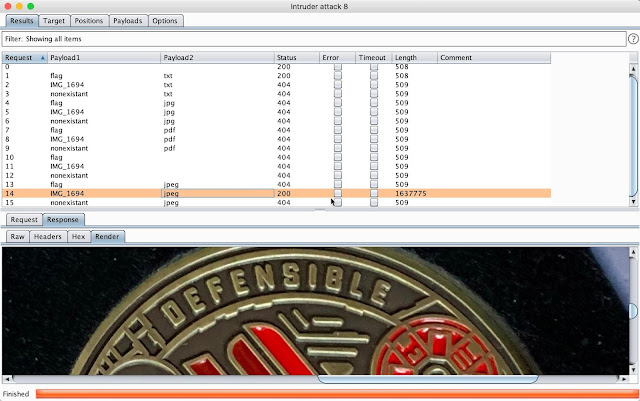
Task: Select request 2 IMG_1694 txt row
Action: coord(276,85)
